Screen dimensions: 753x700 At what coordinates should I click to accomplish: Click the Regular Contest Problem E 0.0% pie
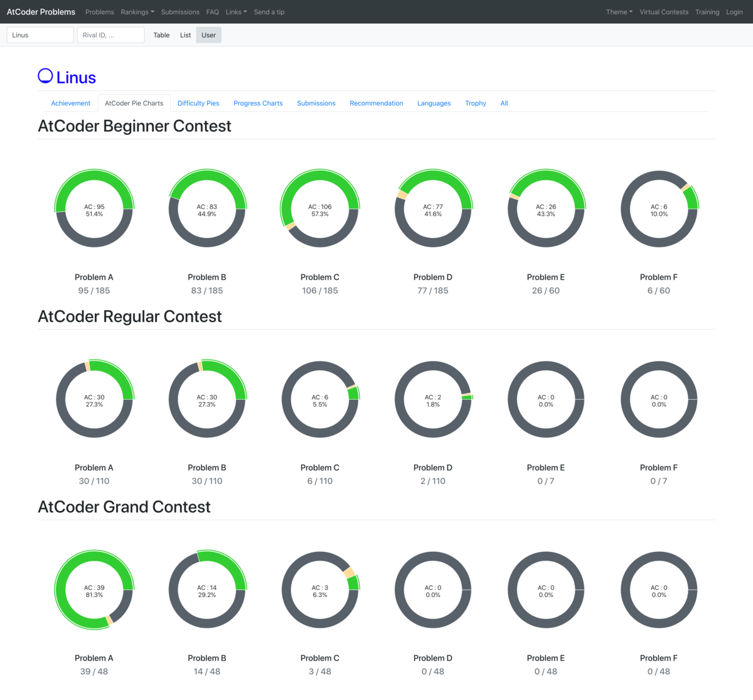click(546, 399)
